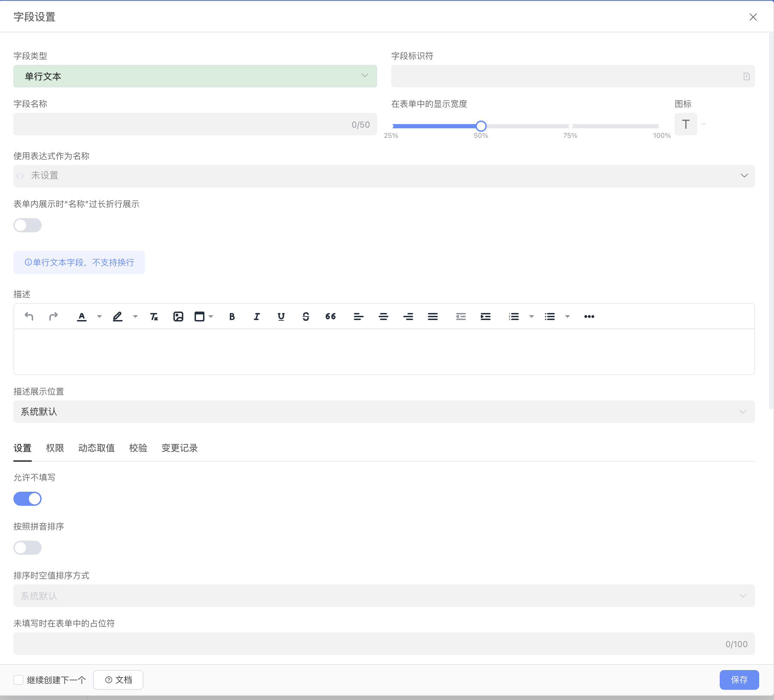This screenshot has width=774, height=700.
Task: Click the 保存 button
Action: point(739,680)
